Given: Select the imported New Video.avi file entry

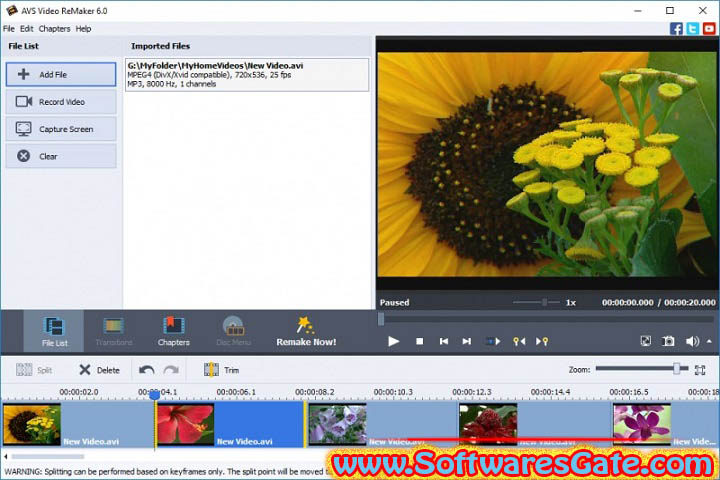Looking at the screenshot, I should pyautogui.click(x=247, y=74).
